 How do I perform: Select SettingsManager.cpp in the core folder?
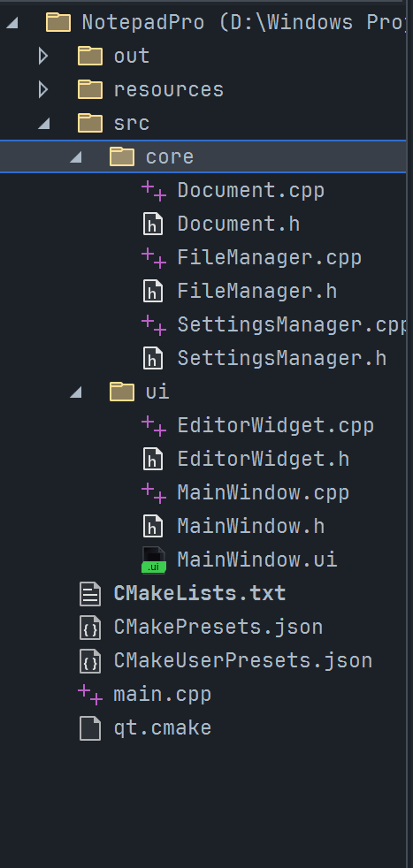(293, 325)
